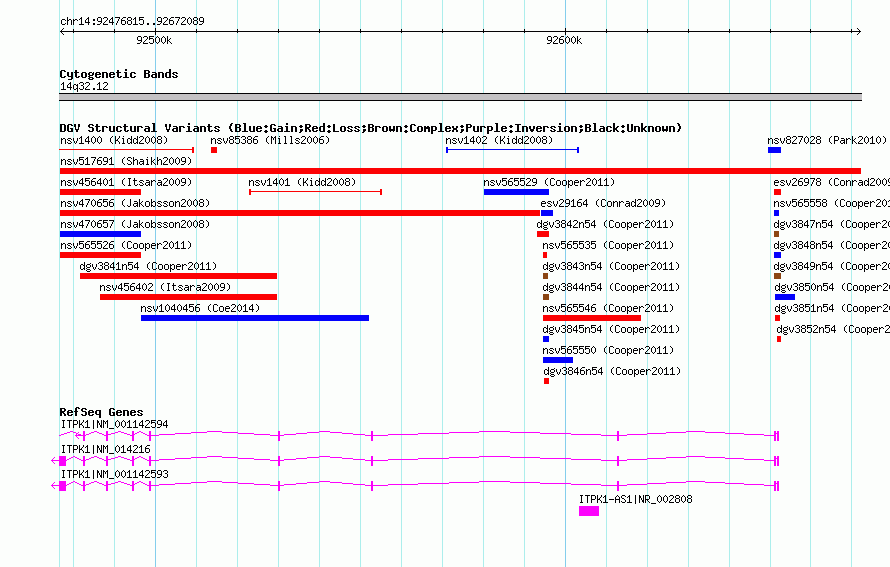890x567 pixels.
Task: Click the nsv456402 (Itsara2009) red bar
Action: [x=188, y=297]
